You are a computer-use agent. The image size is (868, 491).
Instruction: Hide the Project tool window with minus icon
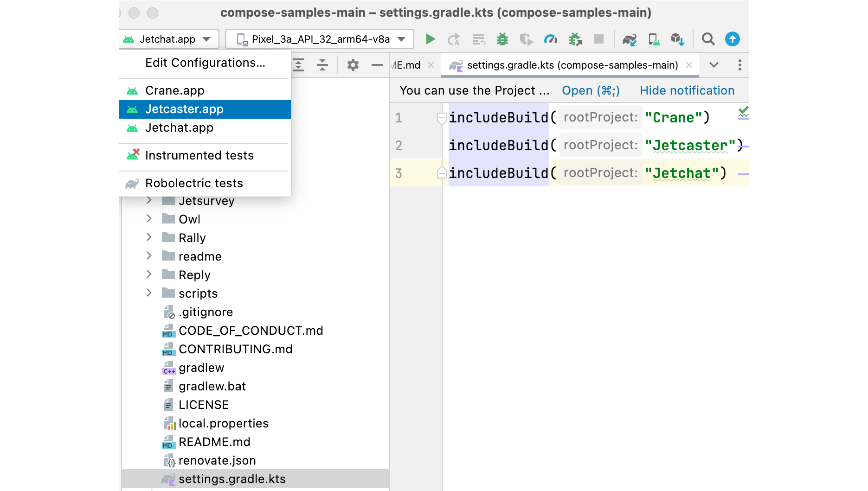click(x=376, y=65)
